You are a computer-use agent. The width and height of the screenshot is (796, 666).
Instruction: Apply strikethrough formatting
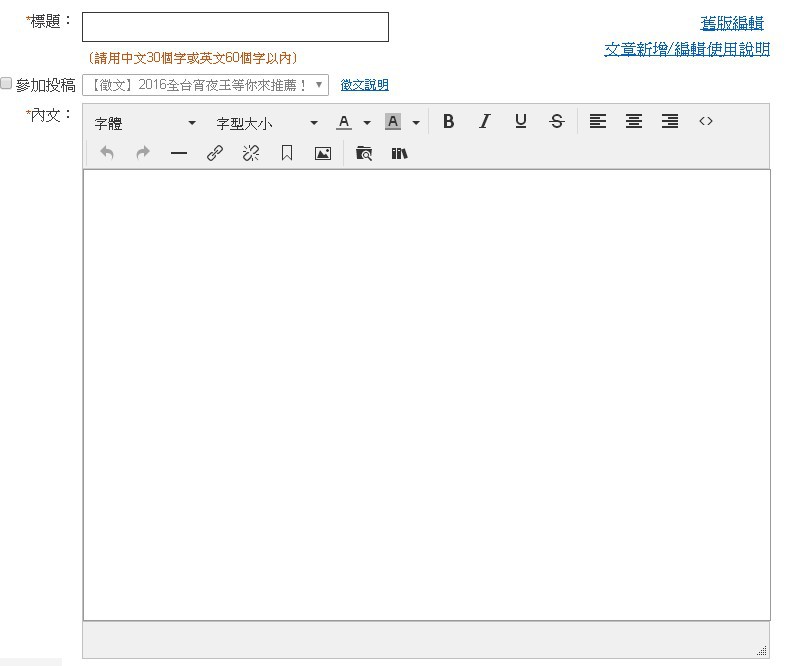click(x=557, y=122)
